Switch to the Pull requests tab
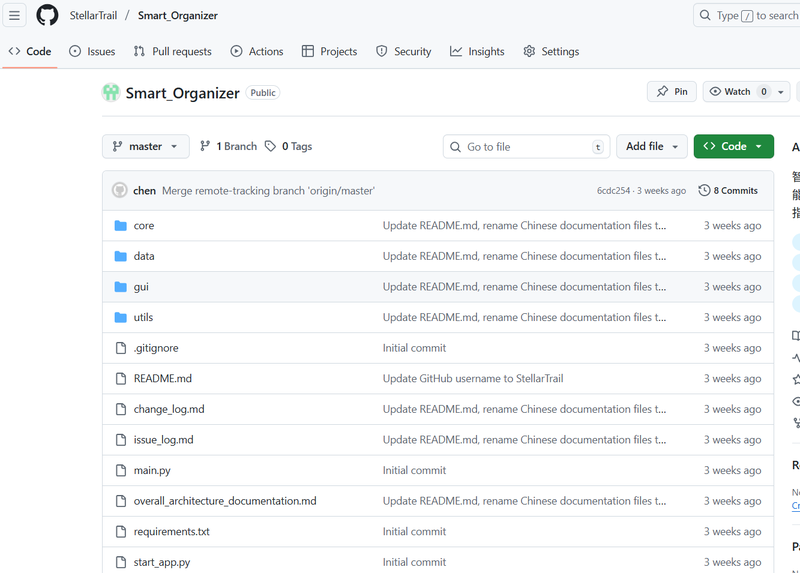The image size is (800, 573). pyautogui.click(x=172, y=51)
